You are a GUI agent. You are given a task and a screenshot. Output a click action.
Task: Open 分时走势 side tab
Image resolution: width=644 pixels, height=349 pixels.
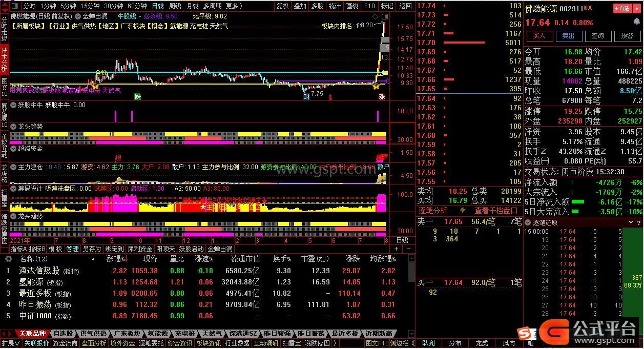point(4,28)
